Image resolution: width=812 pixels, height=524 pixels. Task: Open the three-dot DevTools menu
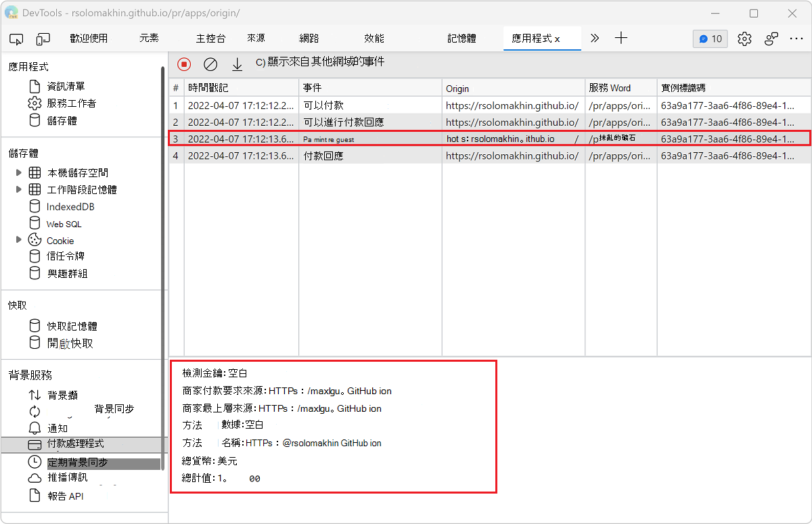[797, 39]
